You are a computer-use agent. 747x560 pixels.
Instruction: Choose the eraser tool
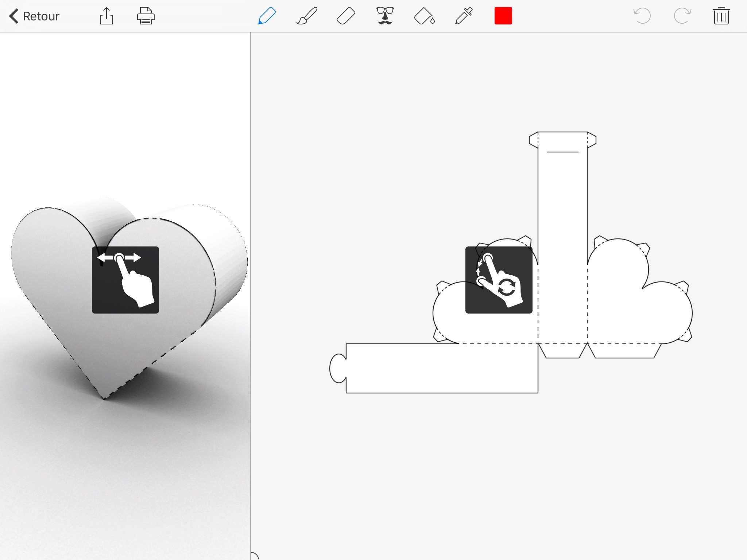[x=346, y=16]
